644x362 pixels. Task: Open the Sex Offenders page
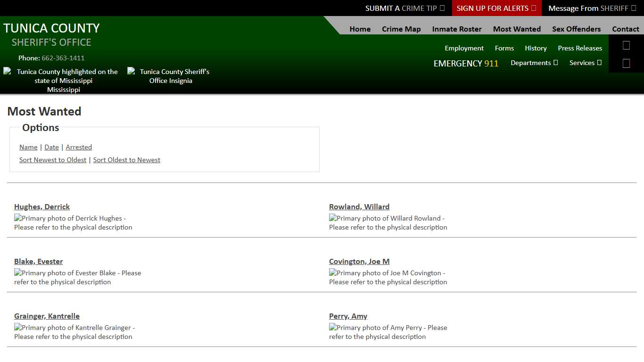(x=576, y=29)
